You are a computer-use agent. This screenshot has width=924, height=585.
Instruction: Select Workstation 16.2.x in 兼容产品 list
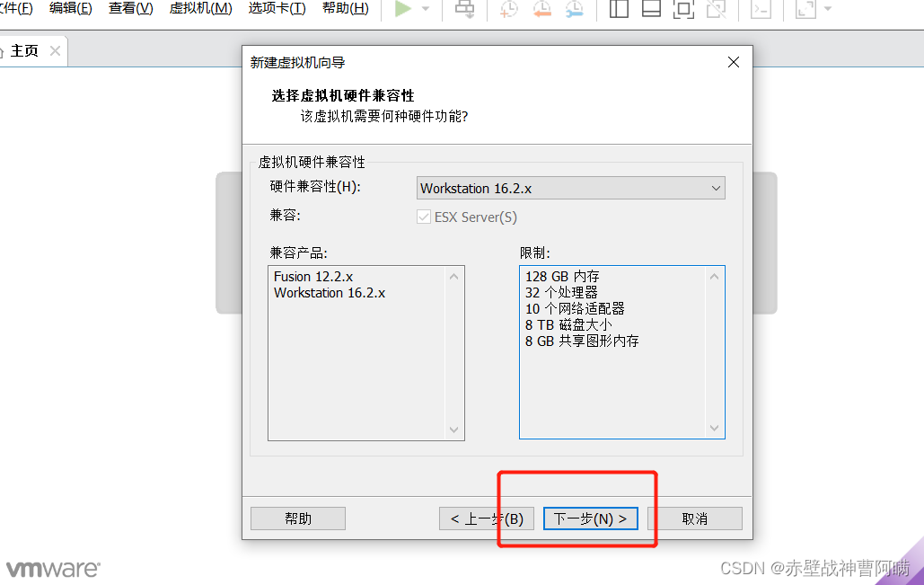click(330, 293)
